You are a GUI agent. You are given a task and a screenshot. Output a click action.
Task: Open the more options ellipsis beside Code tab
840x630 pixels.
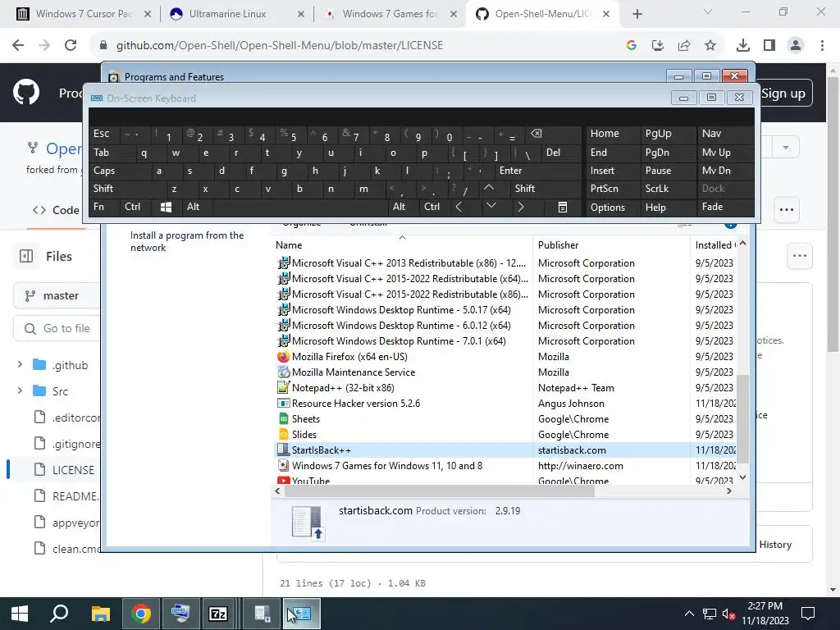pos(787,209)
